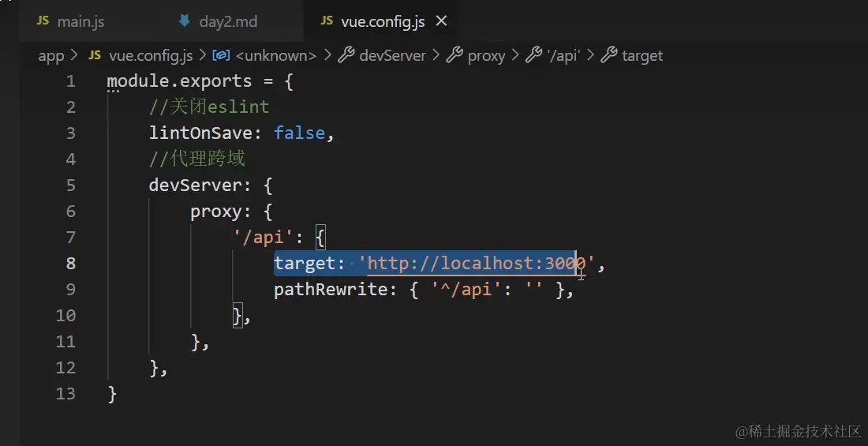
Task: Expand the chevron after proxy breadcrumb
Action: (514, 56)
